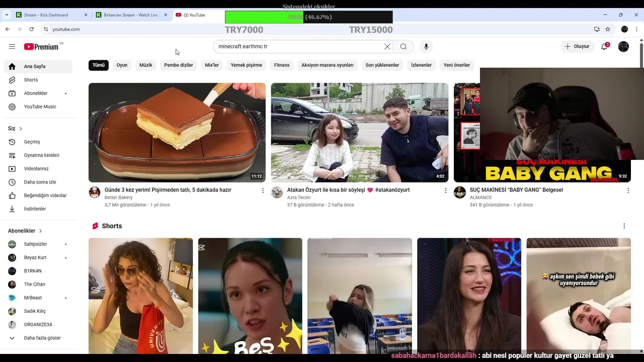Open Videolarınız page

pos(38,169)
